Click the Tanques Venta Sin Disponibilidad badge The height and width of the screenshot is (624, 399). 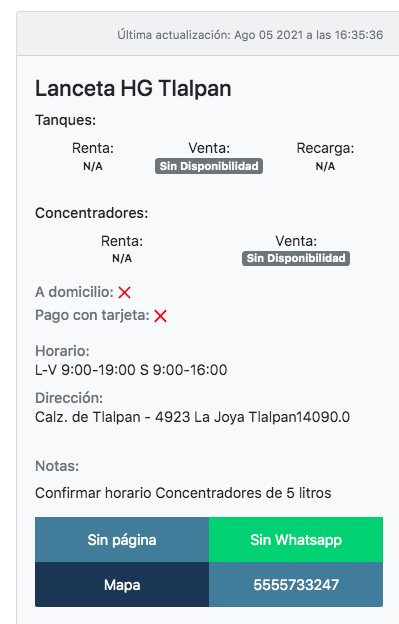pyautogui.click(x=209, y=166)
